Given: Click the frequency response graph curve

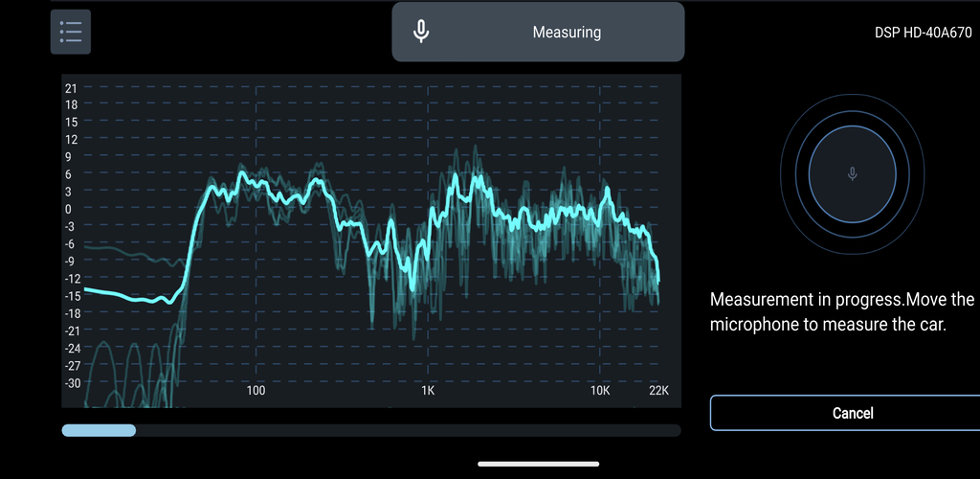Looking at the screenshot, I should (371, 240).
